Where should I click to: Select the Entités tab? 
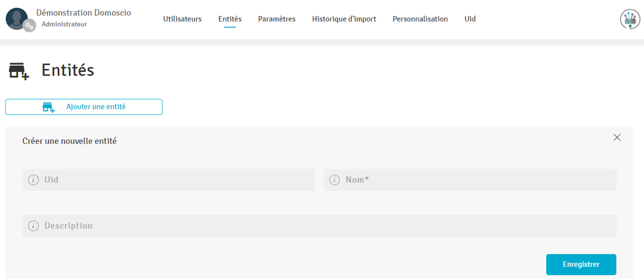click(230, 19)
